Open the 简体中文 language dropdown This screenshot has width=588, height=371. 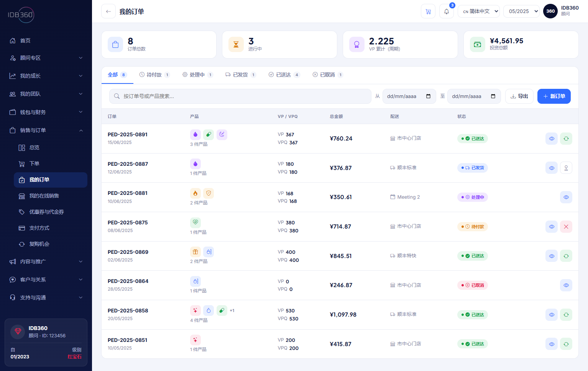coord(479,11)
